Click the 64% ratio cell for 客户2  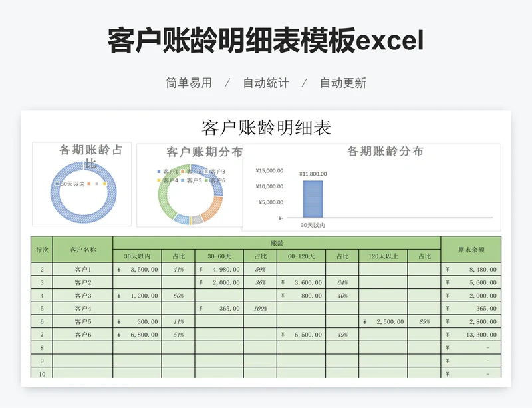[342, 282]
